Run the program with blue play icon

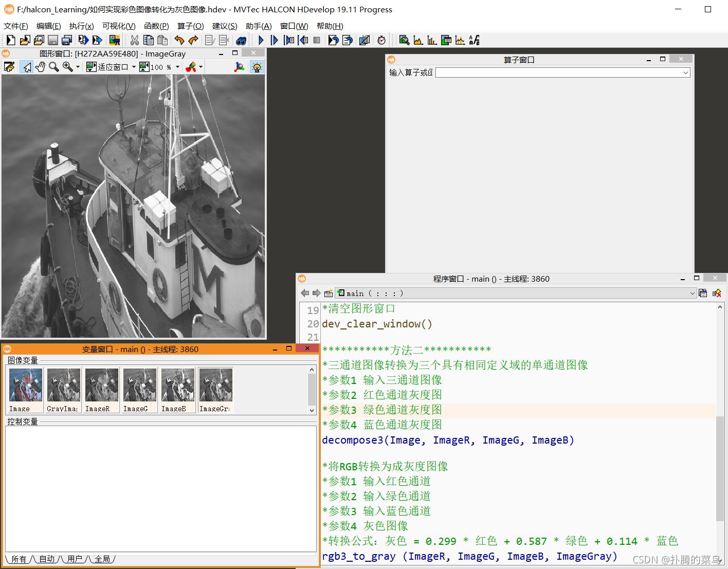(261, 40)
